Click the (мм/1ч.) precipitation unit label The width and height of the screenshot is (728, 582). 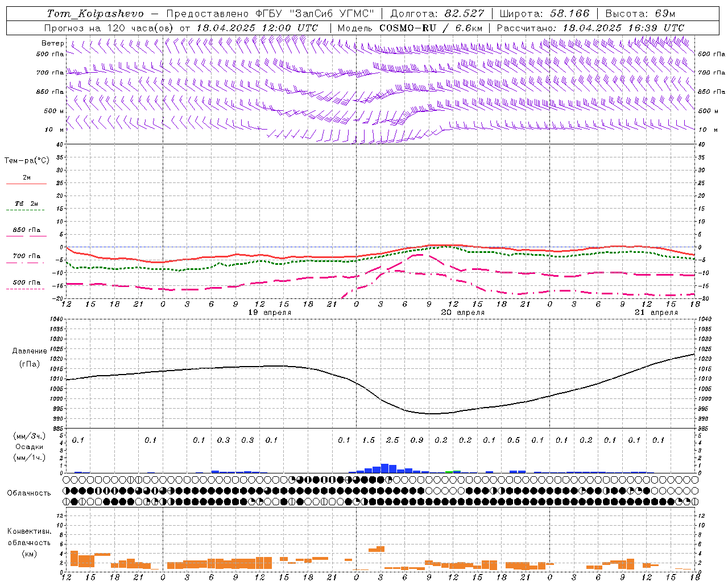coord(29,458)
